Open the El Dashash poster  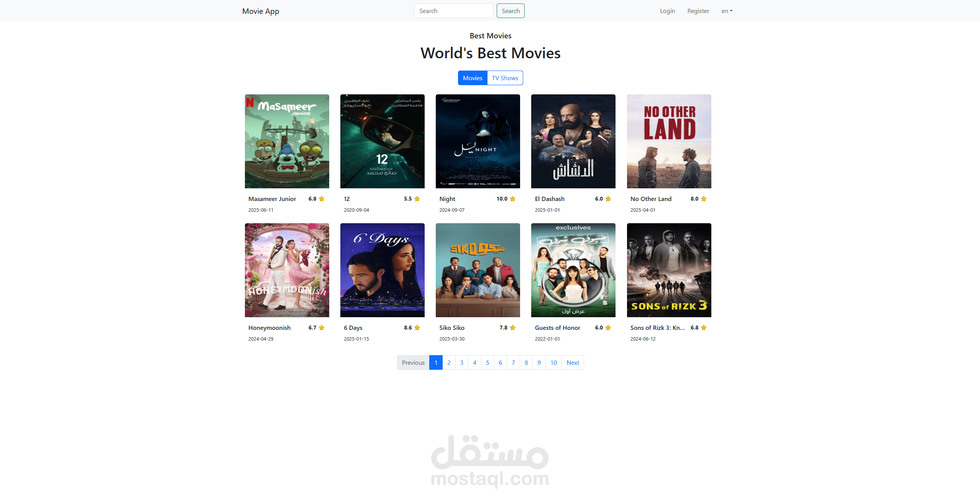(573, 141)
